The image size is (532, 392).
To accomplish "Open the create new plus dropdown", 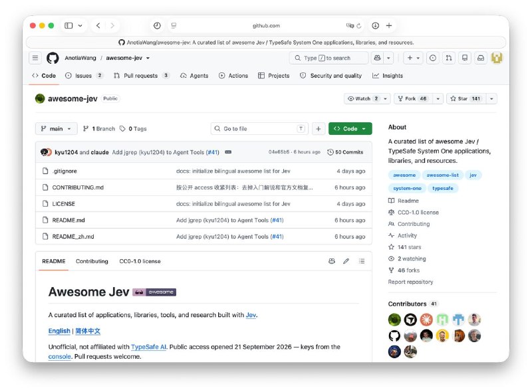I will [413, 58].
